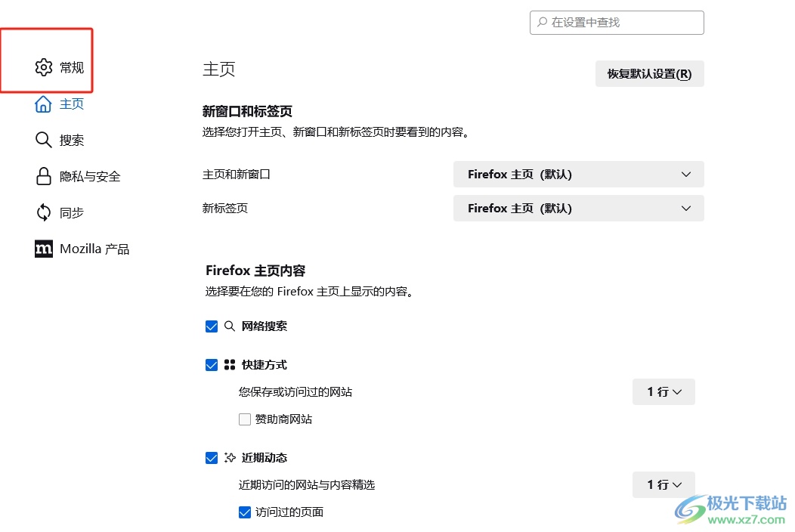Uncheck the 快捷方式 checkbox
Screen dimensions: 795x532
point(212,365)
